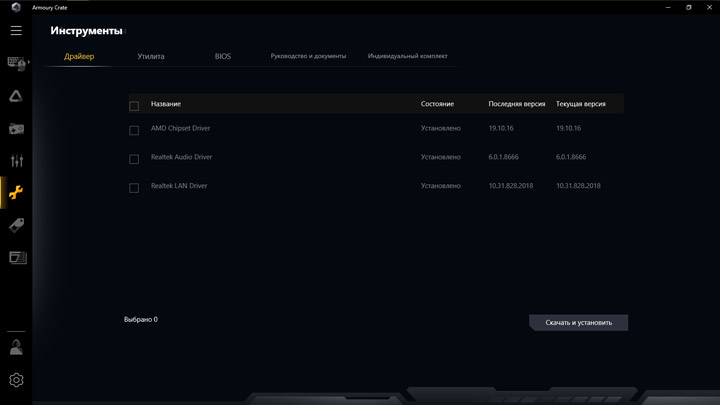Minimize the Armoury Crate window
The width and height of the screenshot is (720, 405).
tap(668, 7)
